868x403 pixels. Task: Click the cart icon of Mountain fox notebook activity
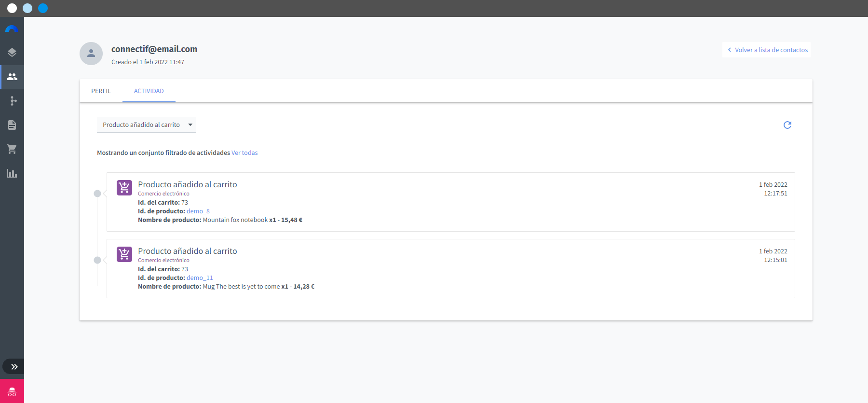124,187
